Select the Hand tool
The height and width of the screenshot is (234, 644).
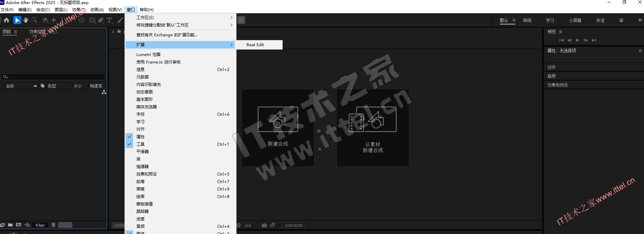26,20
